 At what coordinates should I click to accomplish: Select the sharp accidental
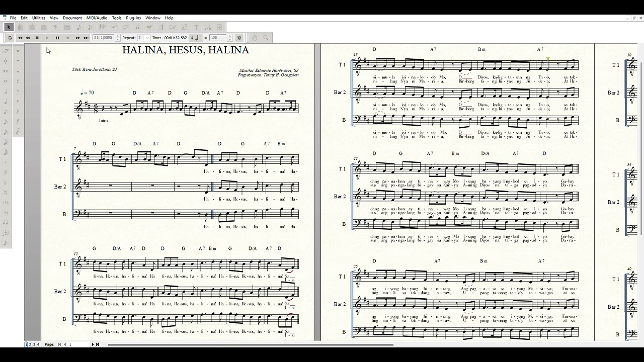coord(5,172)
